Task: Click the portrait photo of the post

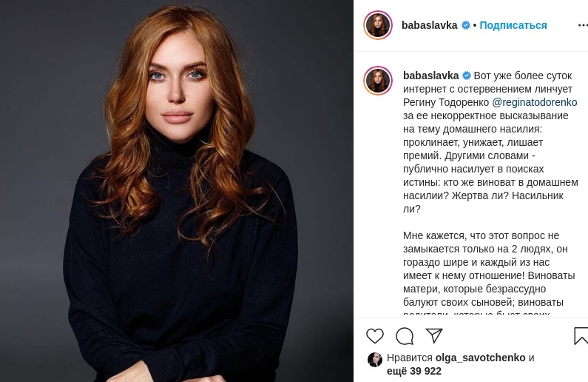Action: pos(177,191)
